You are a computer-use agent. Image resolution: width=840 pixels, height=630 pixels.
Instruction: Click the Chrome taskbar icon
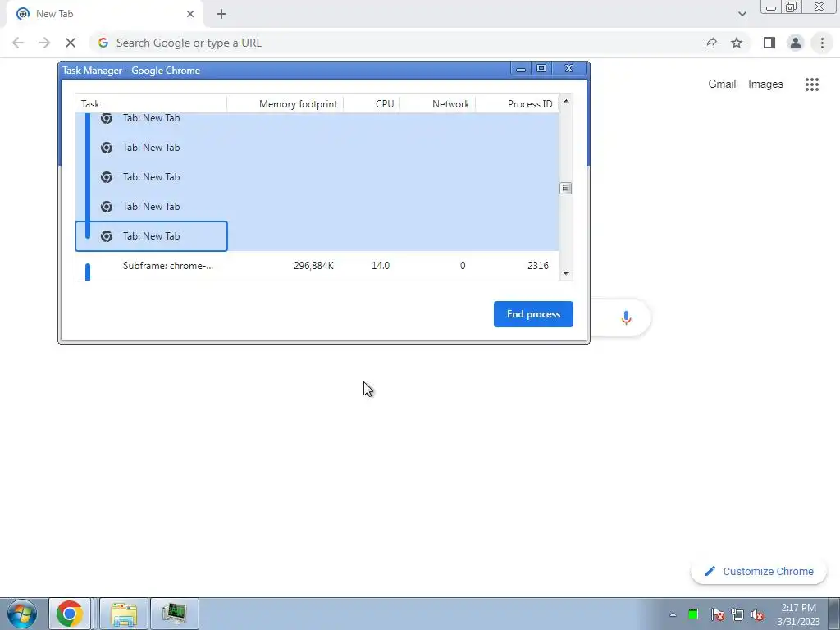coord(70,614)
